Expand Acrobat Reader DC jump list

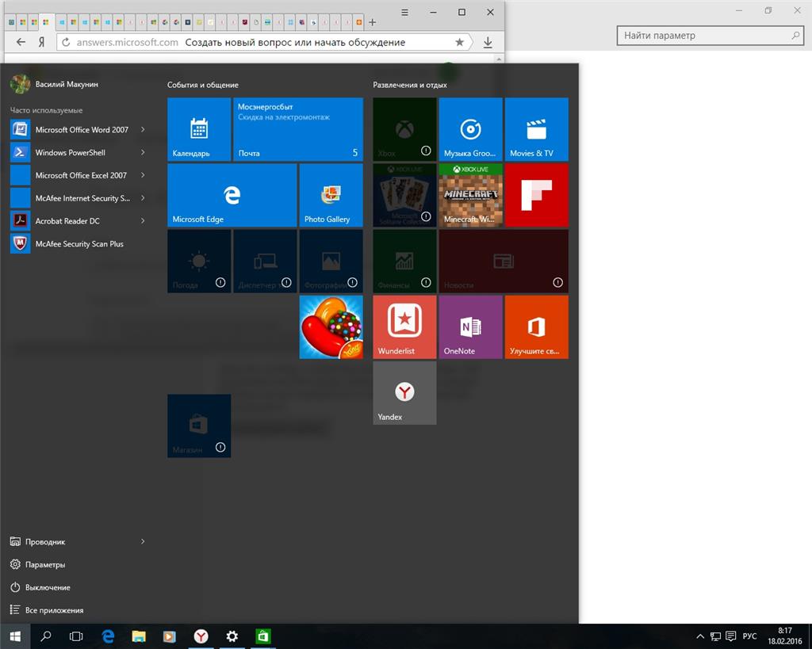(143, 220)
